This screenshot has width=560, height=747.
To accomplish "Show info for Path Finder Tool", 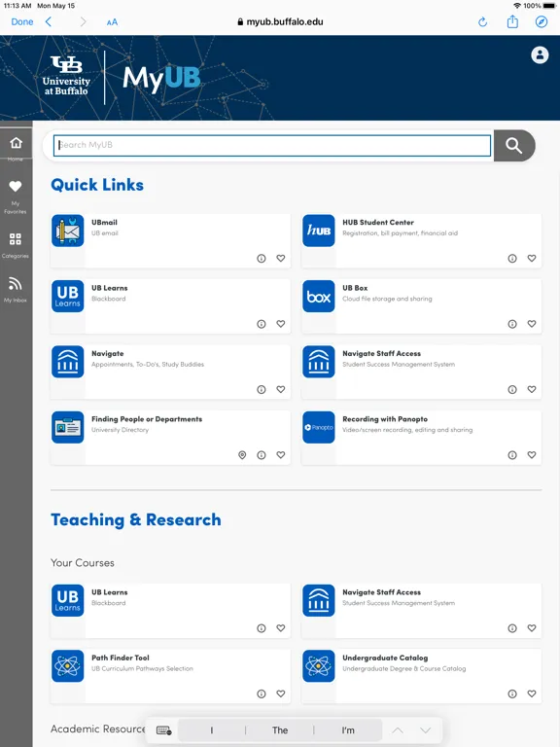I will tap(262, 694).
